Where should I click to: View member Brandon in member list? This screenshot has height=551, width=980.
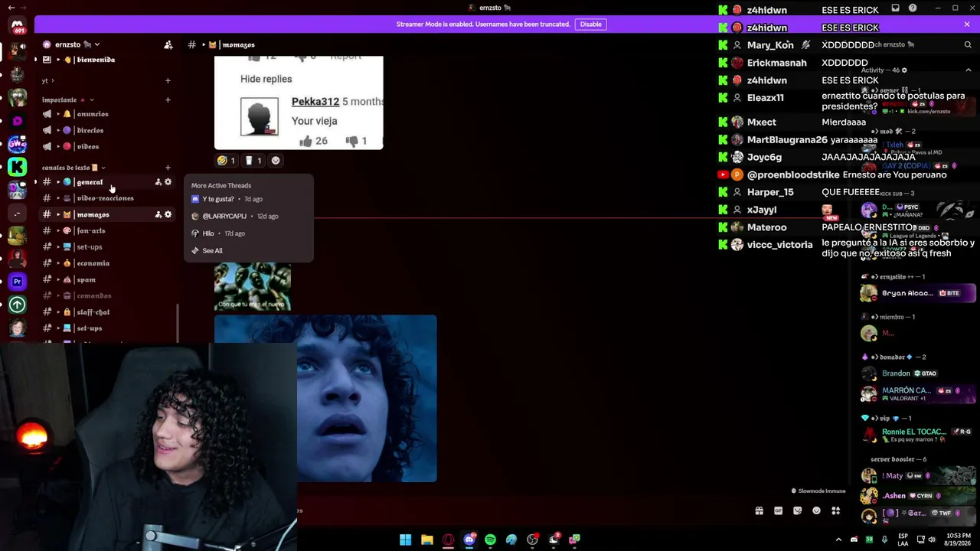point(917,373)
